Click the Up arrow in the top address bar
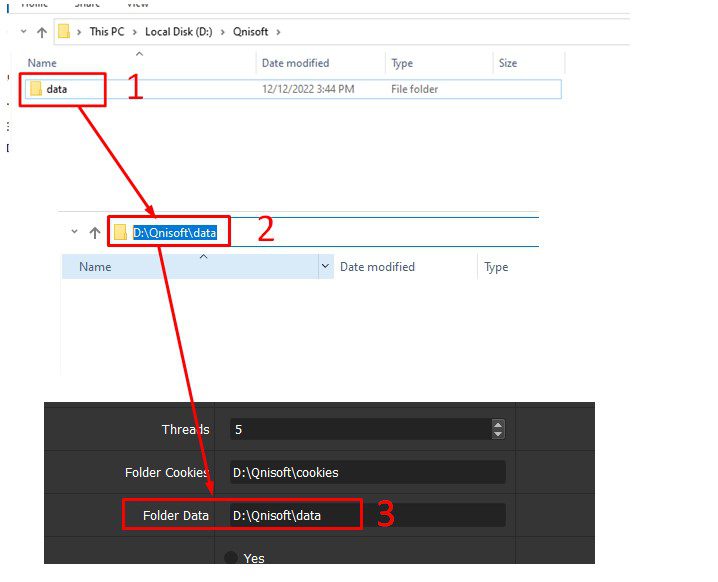The image size is (718, 582). pos(42,32)
